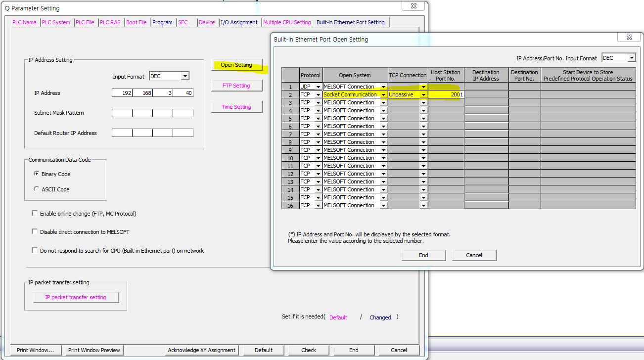Switch to PLC RAS tab

coord(110,22)
